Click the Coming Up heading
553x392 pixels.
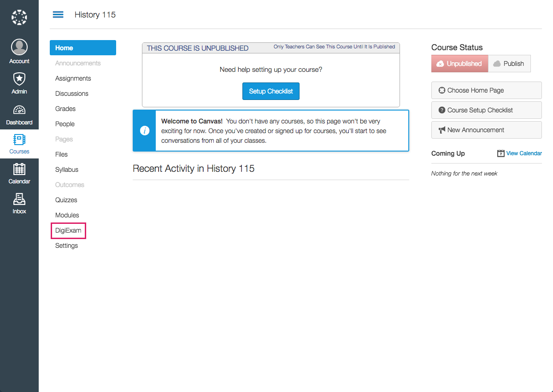[448, 153]
